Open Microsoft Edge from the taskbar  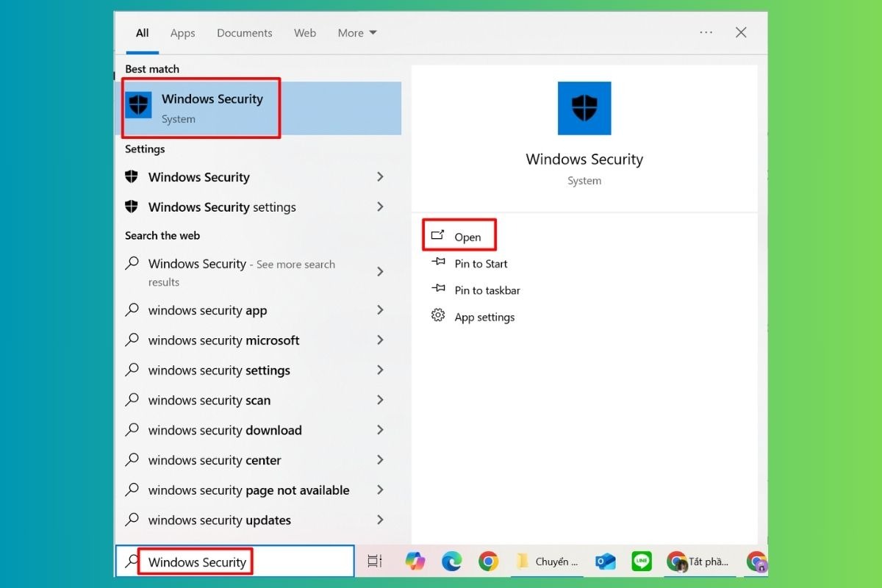click(451, 562)
